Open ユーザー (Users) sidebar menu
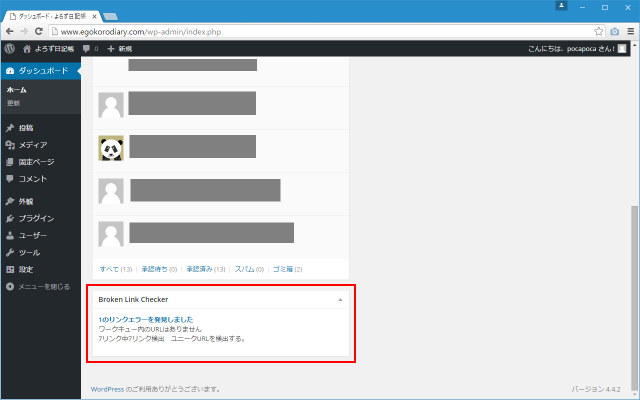The image size is (640, 400). [32, 235]
